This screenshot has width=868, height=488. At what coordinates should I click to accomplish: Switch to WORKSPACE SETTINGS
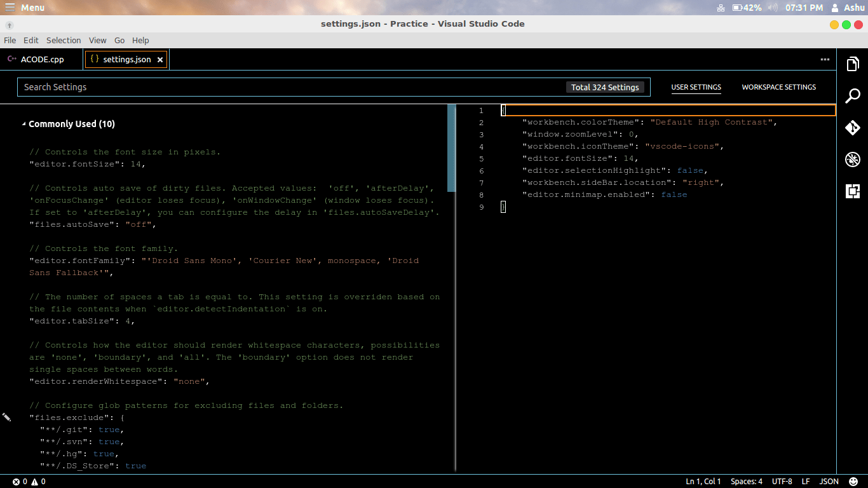[779, 87]
